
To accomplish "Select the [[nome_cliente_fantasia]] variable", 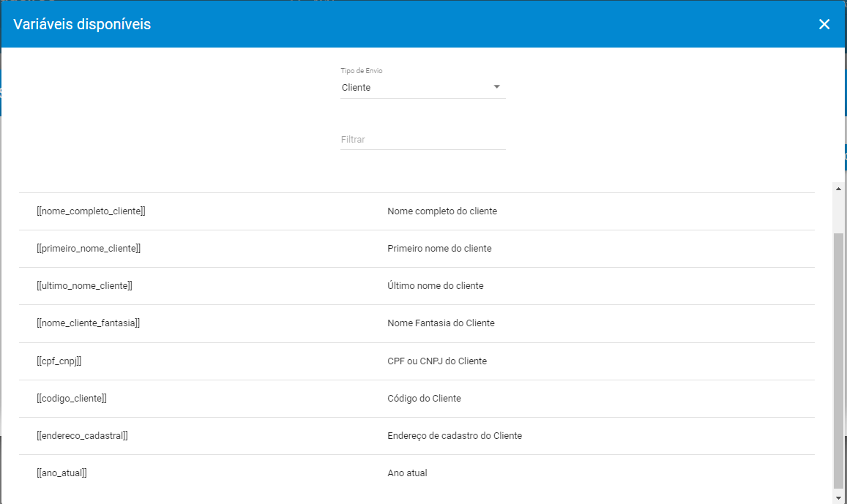I will pyautogui.click(x=88, y=323).
